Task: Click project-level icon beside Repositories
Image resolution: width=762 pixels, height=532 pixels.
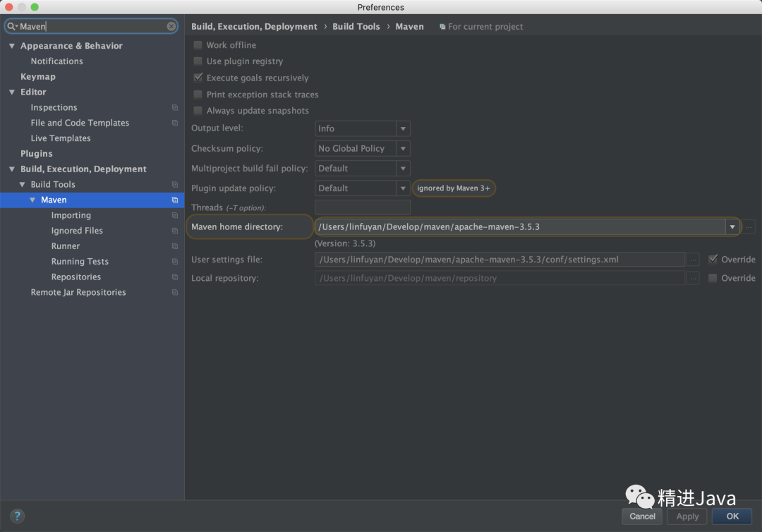Action: (x=175, y=277)
